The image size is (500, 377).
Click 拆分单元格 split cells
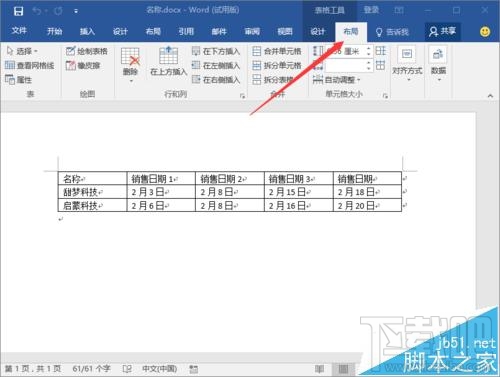[277, 65]
